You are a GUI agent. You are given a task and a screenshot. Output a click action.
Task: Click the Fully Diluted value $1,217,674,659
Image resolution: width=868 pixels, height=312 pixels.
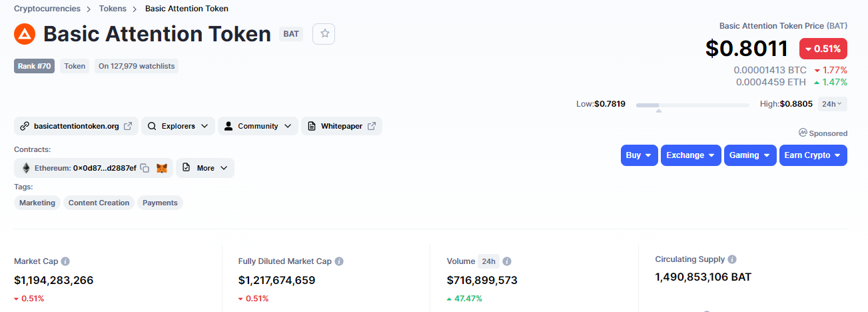pos(277,280)
